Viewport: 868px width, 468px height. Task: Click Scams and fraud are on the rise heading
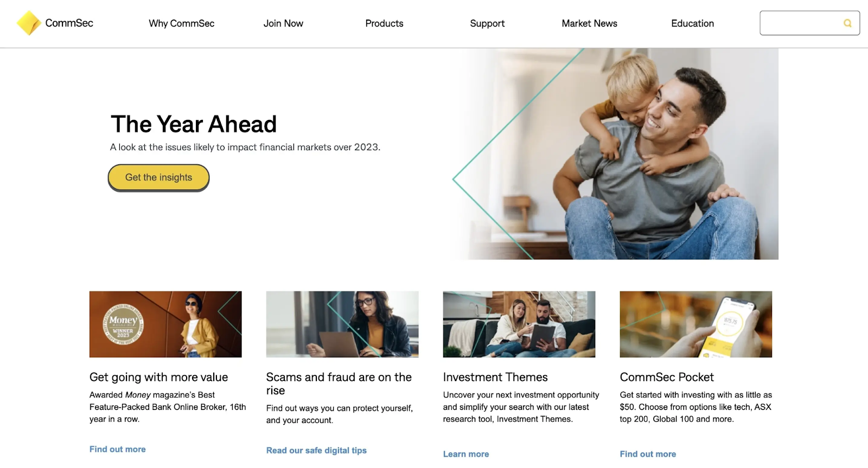click(339, 384)
